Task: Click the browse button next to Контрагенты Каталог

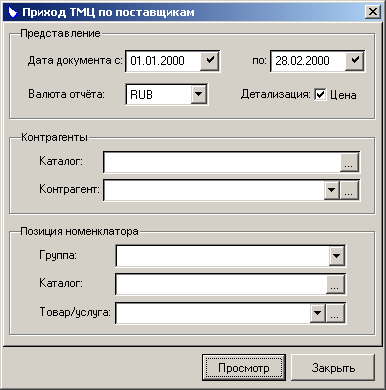Action: pyautogui.click(x=349, y=162)
